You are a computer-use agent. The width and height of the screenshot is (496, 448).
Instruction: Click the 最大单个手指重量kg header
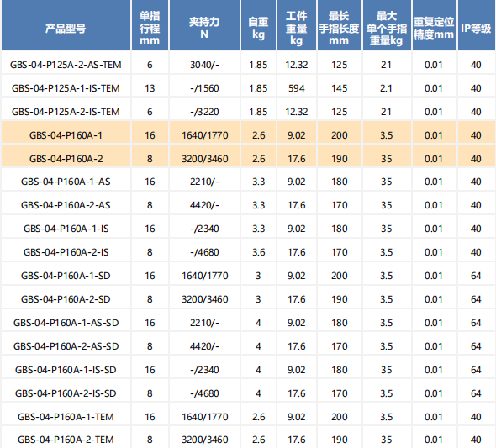coord(387,25)
